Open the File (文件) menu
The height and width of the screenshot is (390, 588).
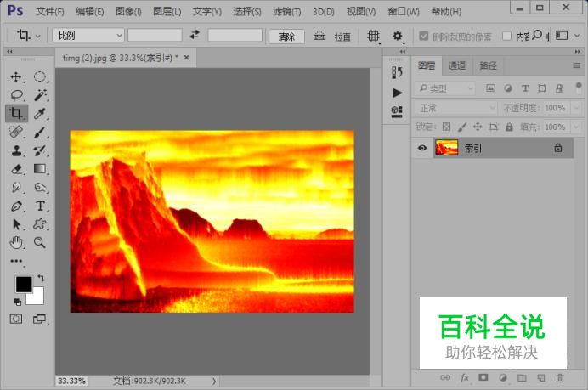click(x=50, y=12)
